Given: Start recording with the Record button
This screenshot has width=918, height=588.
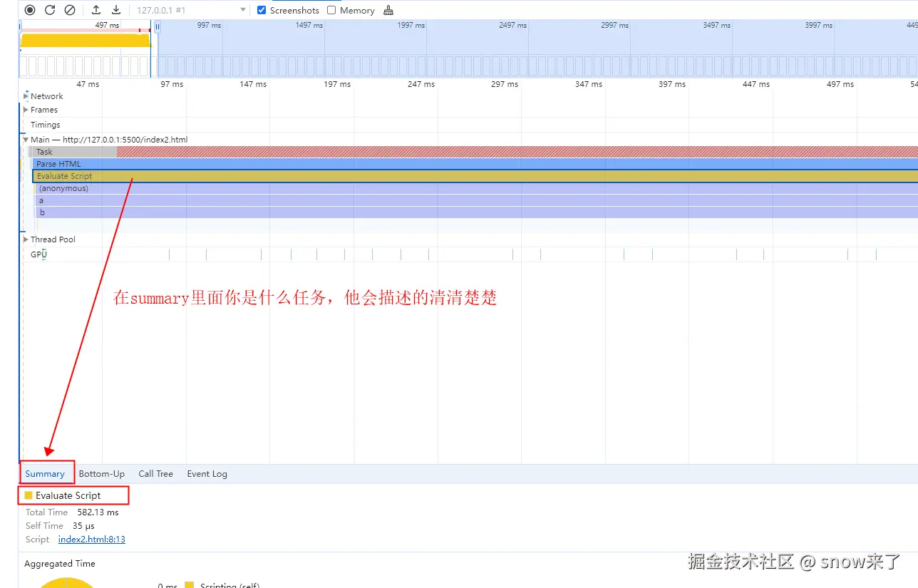Looking at the screenshot, I should [30, 10].
